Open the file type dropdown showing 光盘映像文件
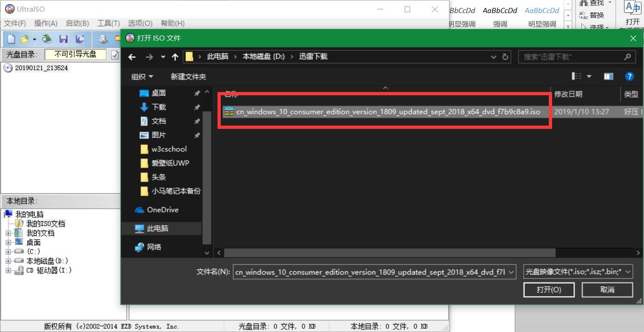The image size is (644, 332). [578, 271]
